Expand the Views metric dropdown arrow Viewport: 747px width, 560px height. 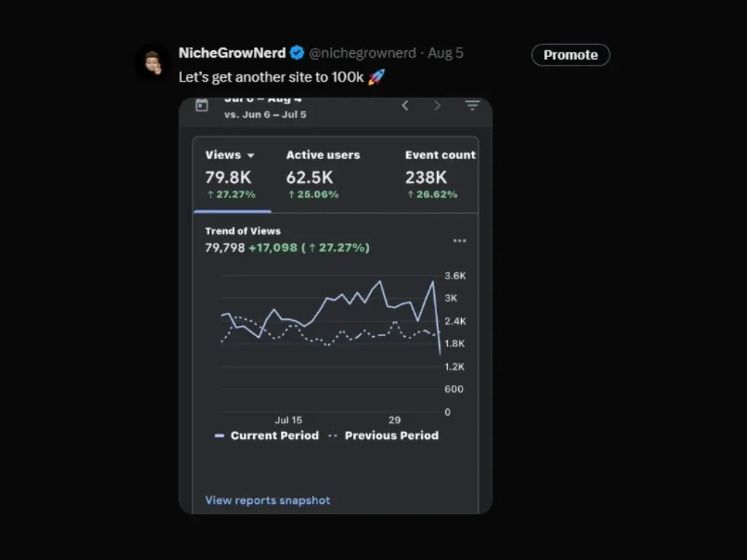tap(251, 155)
